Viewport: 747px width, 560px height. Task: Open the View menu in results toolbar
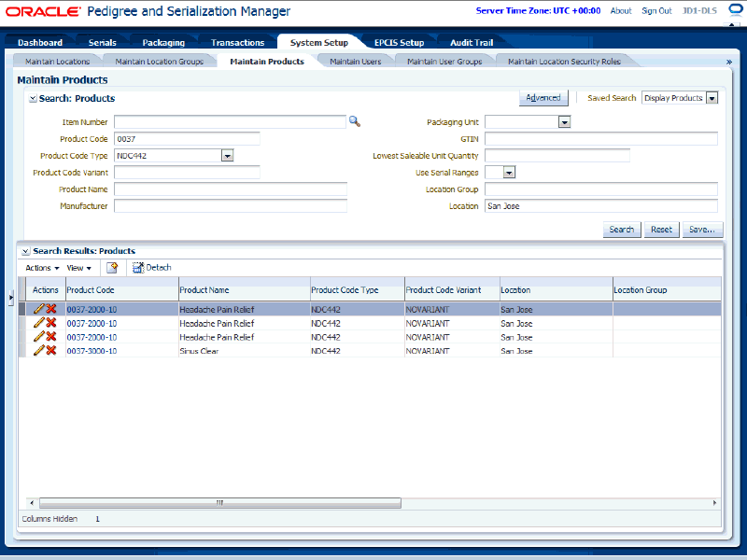click(x=79, y=268)
